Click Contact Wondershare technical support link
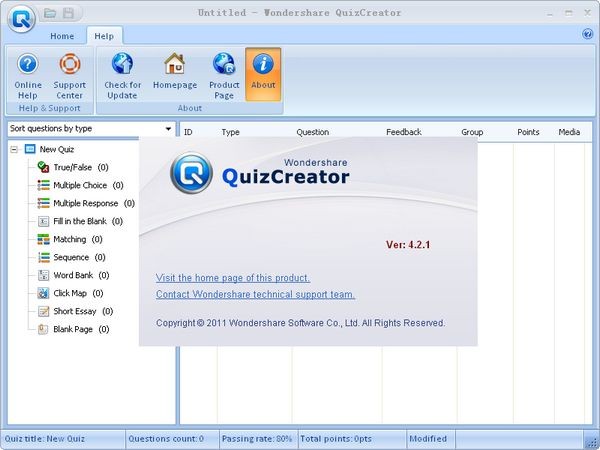Screen dimensions: 600x450 [255, 294]
